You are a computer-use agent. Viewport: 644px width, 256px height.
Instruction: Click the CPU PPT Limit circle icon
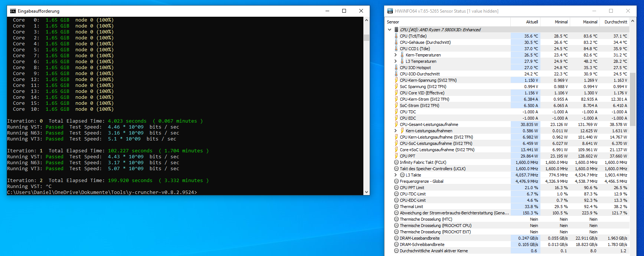(396, 188)
